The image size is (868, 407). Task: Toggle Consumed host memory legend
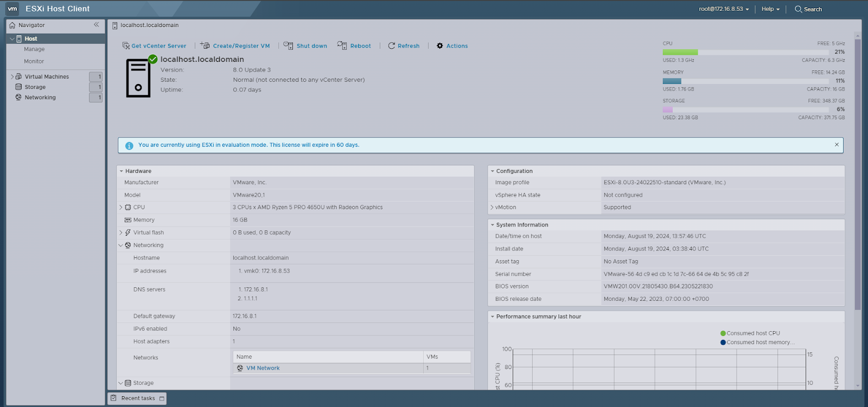757,343
